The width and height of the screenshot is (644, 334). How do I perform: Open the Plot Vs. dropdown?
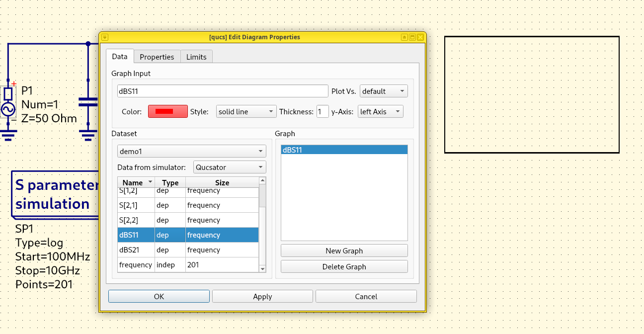tap(383, 91)
